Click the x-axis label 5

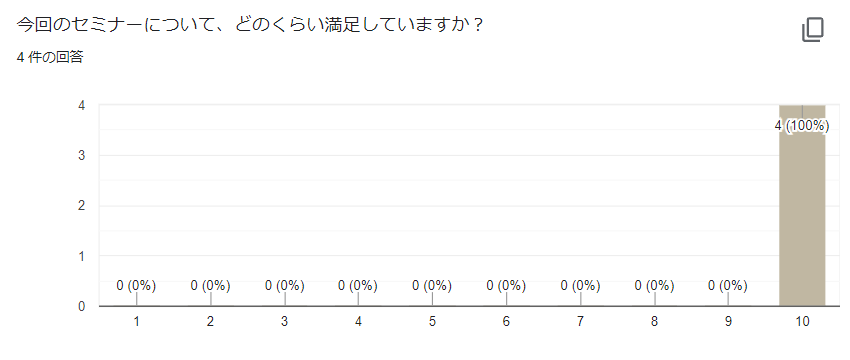pos(432,322)
